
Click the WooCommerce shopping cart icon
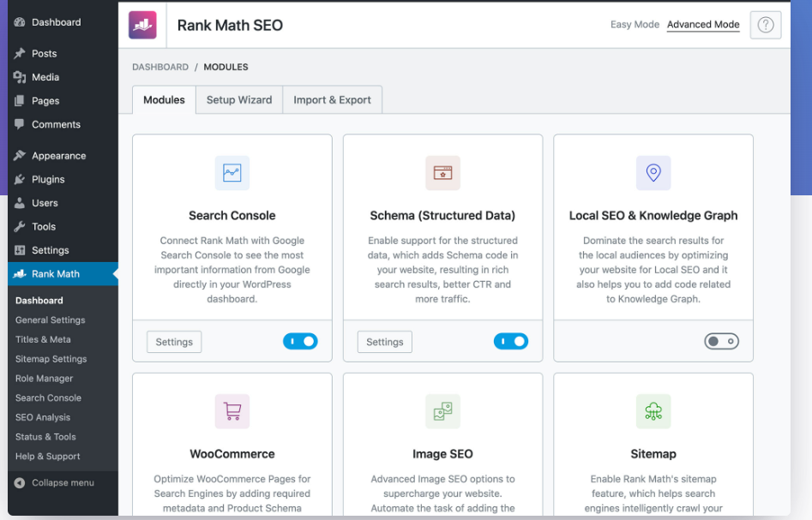click(x=232, y=411)
